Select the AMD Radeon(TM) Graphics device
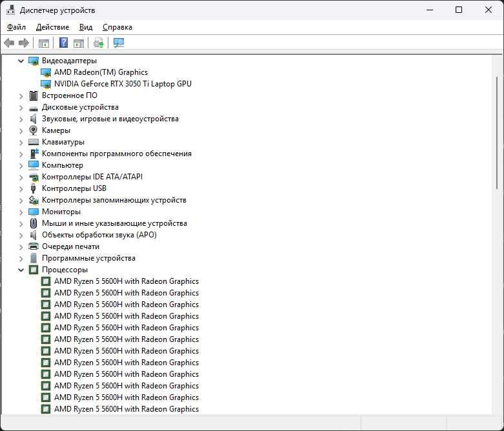 click(101, 72)
